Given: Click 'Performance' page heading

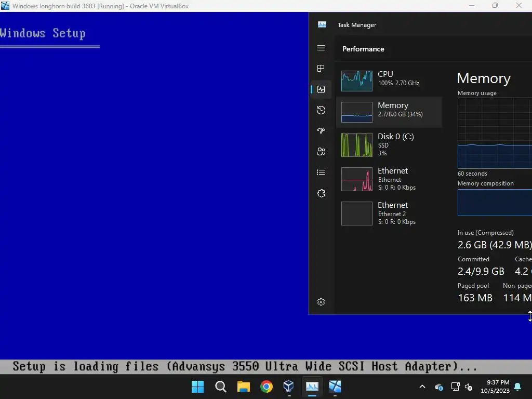Looking at the screenshot, I should 363,49.
